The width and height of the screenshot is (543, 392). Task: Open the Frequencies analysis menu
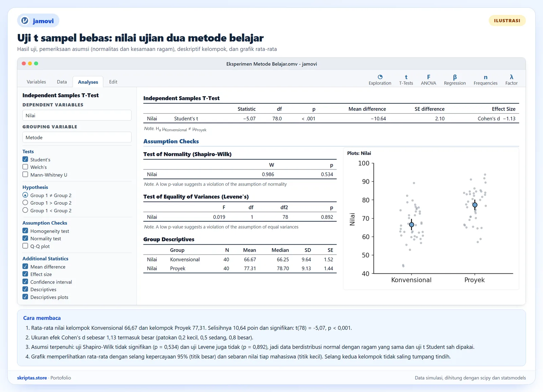[485, 80]
